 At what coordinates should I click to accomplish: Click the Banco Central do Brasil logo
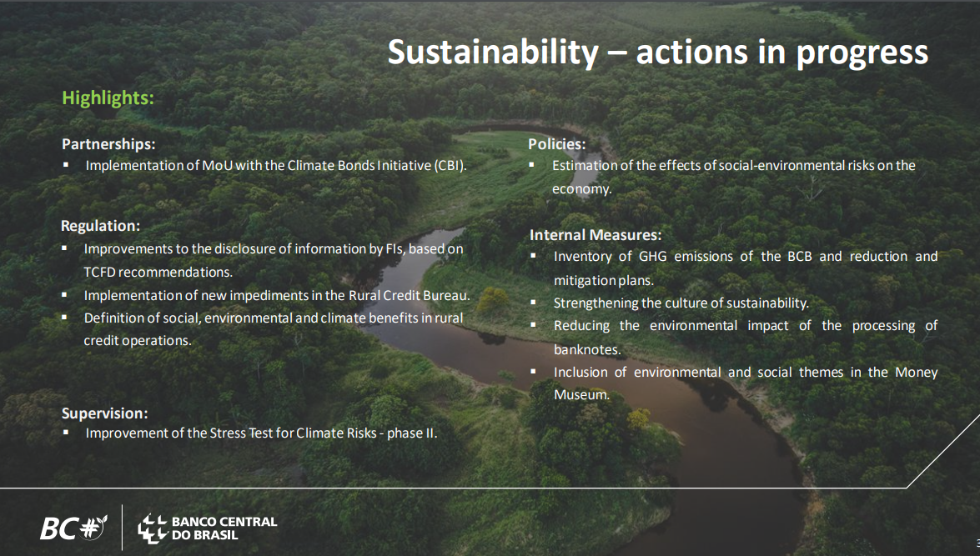pos(207,528)
